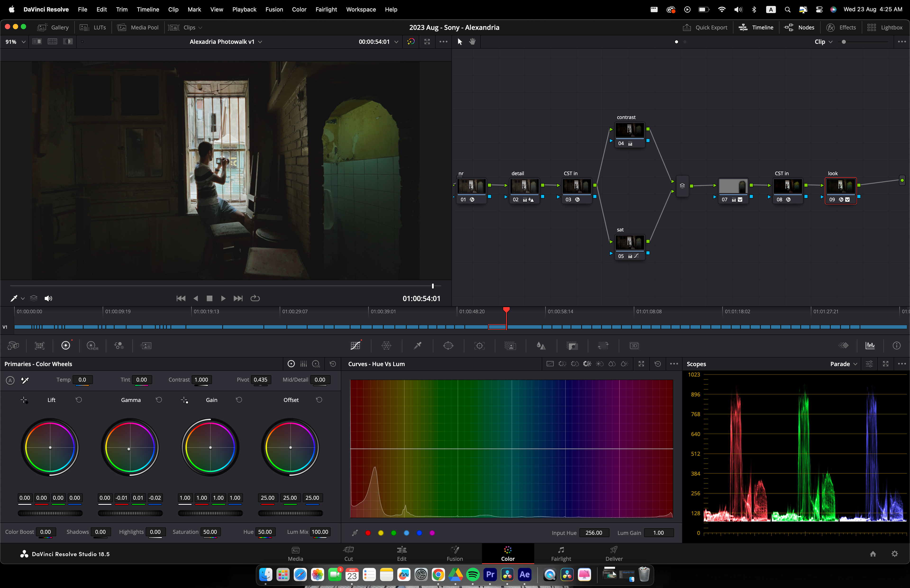This screenshot has height=588, width=910.
Task: Mute the viewer audio speaker
Action: click(48, 298)
